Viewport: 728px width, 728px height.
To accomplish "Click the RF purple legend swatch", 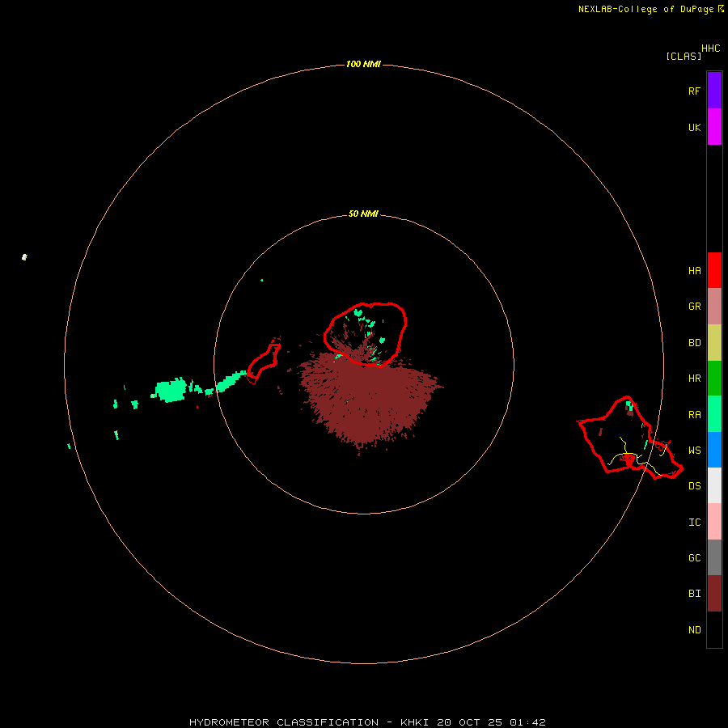I will click(714, 91).
